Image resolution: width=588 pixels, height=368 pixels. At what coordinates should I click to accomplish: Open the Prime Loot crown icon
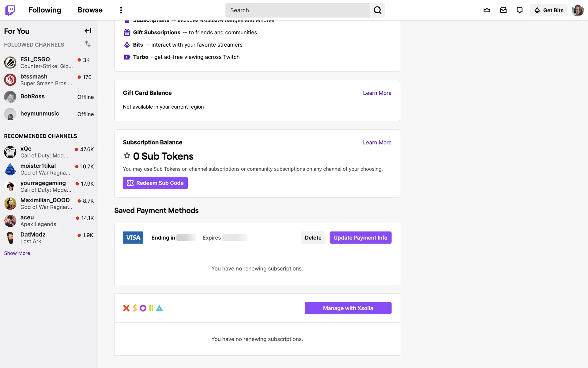pyautogui.click(x=487, y=10)
